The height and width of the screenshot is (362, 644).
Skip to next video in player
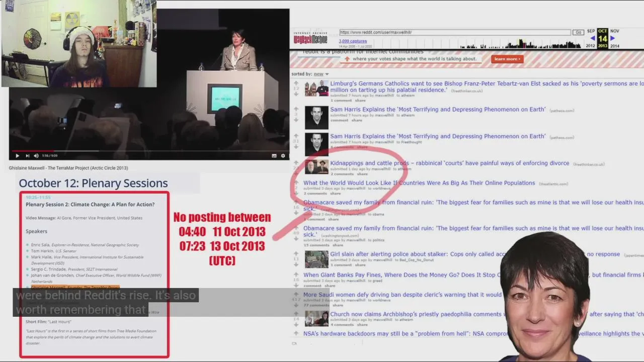tap(27, 156)
